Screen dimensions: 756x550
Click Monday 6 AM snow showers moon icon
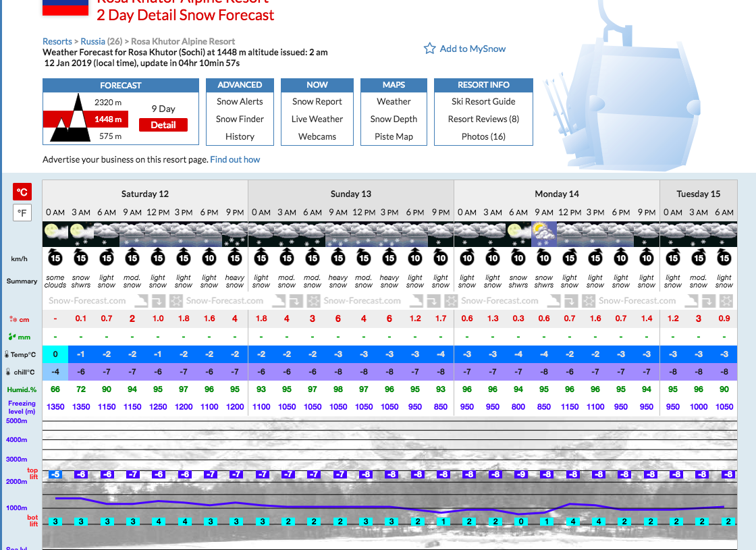tap(518, 234)
